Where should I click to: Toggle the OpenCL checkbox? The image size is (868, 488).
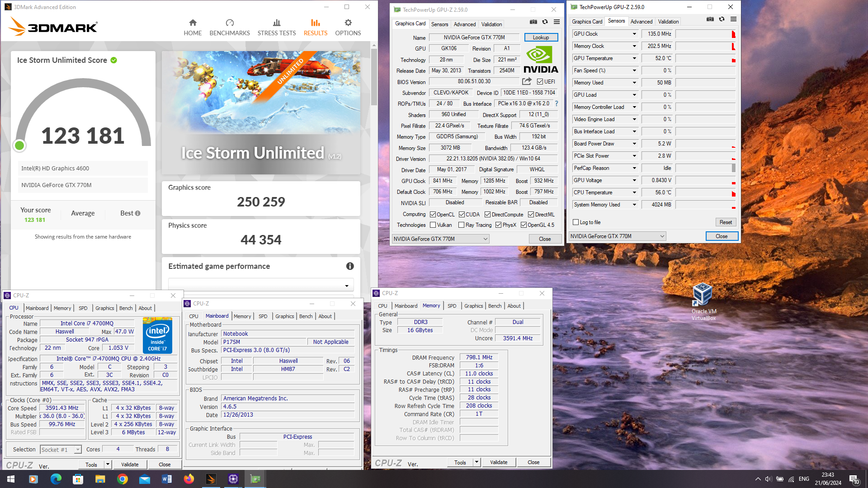click(x=433, y=215)
